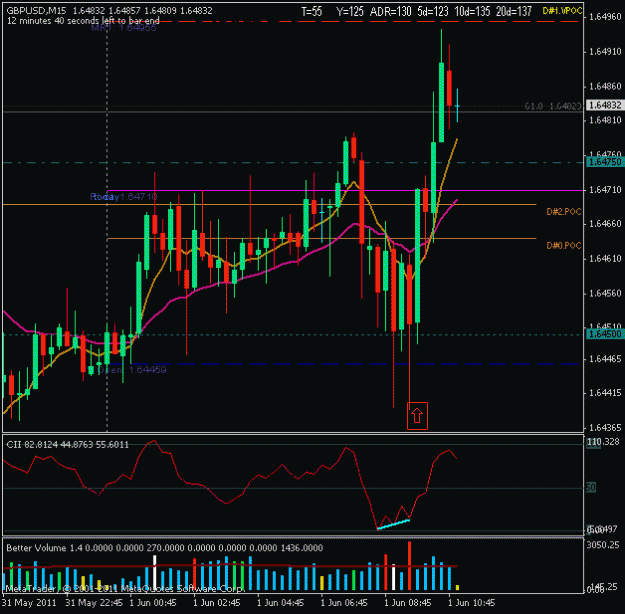Click the '1 Jun 06:45' time axis label
The height and width of the screenshot is (614, 625).
pyautogui.click(x=344, y=602)
